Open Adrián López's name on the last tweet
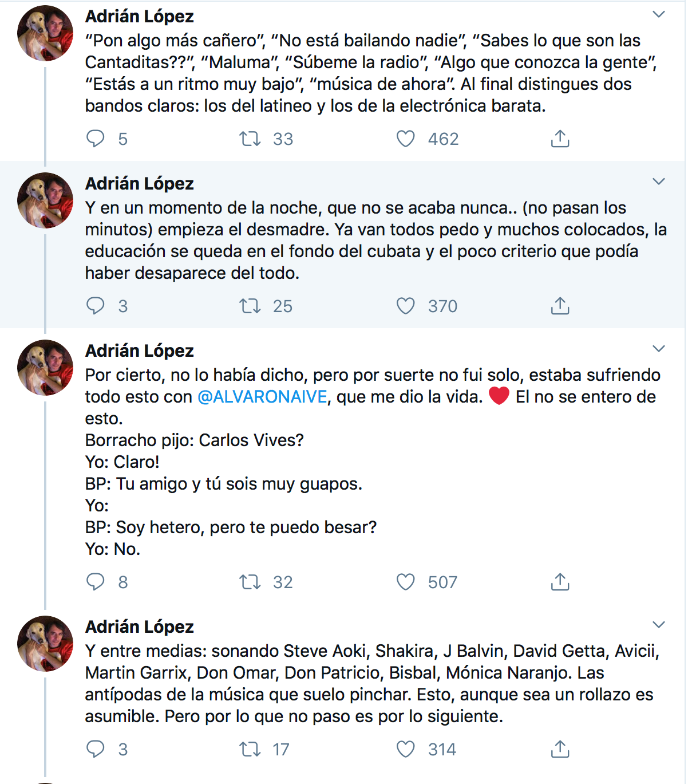This screenshot has width=692, height=784. coord(139,627)
